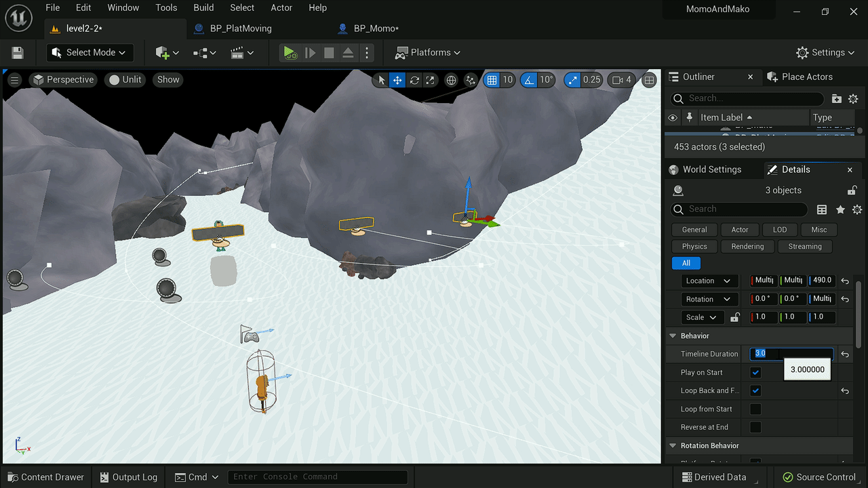Switch to World Settings tab

pos(705,170)
